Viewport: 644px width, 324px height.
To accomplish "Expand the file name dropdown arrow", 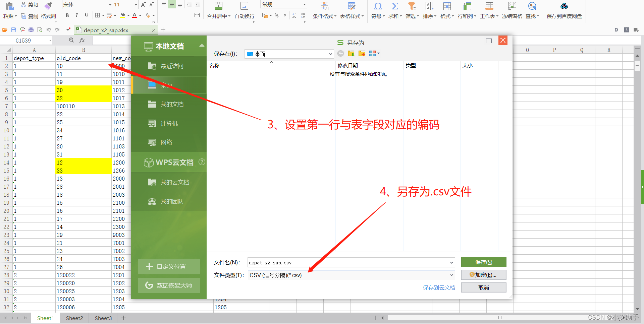I will tap(451, 263).
